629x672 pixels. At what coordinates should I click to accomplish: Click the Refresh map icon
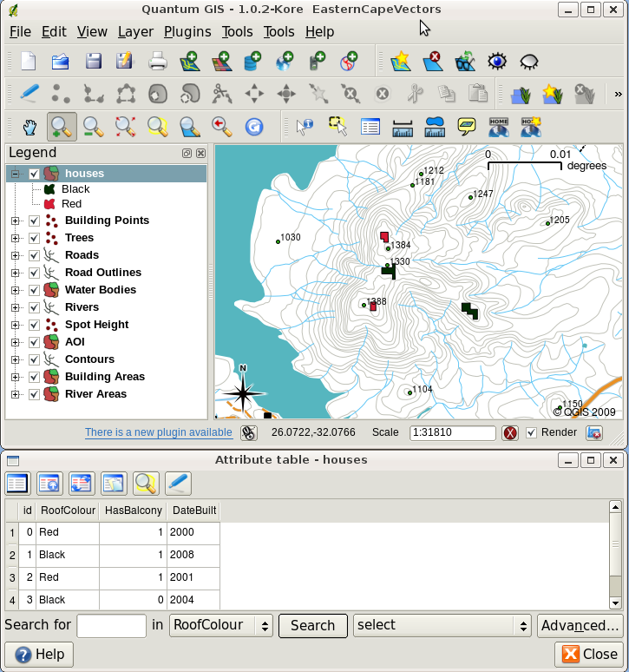click(x=254, y=128)
